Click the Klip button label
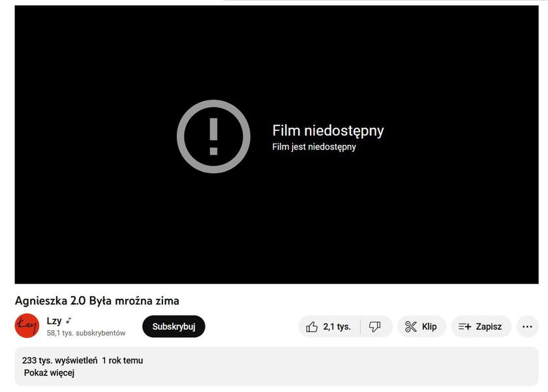Viewport: 548px width, 392px height. [429, 327]
